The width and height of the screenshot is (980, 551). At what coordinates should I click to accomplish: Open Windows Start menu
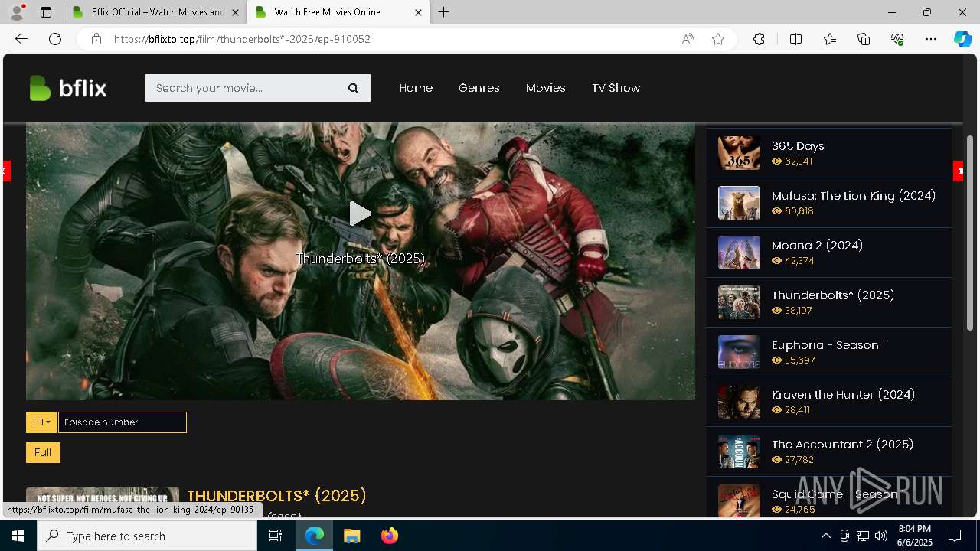coord(18,536)
